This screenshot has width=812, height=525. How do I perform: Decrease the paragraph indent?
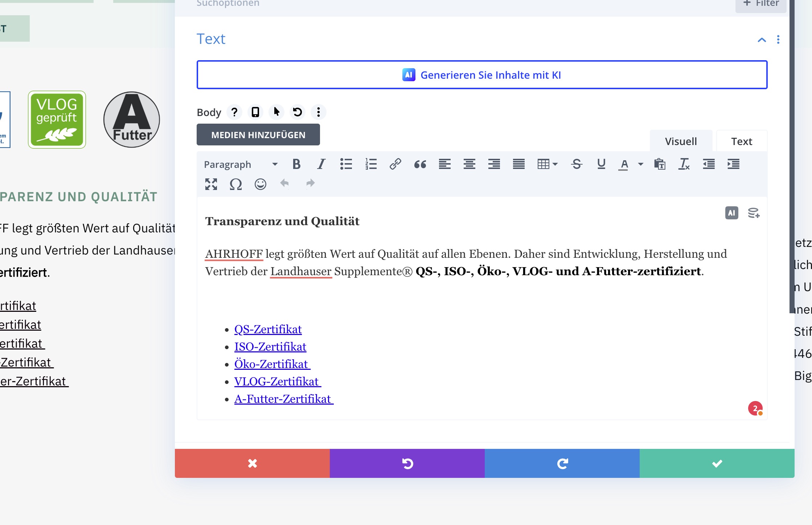[x=709, y=164]
